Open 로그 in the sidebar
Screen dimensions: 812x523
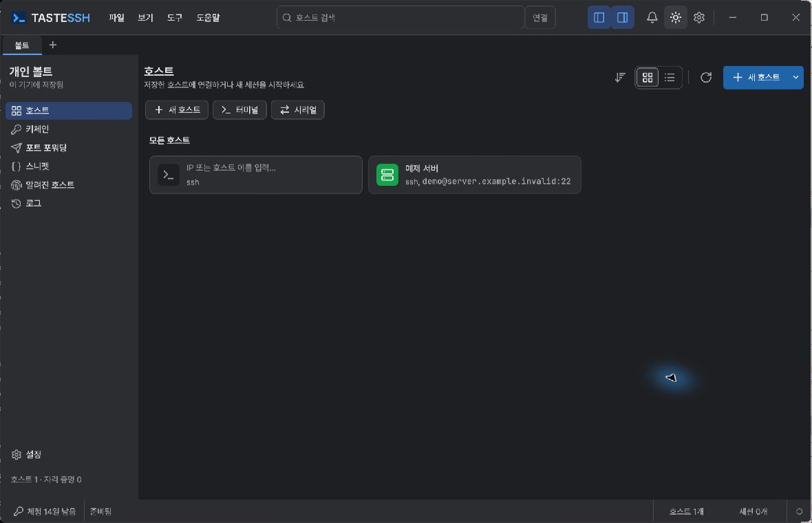point(69,204)
